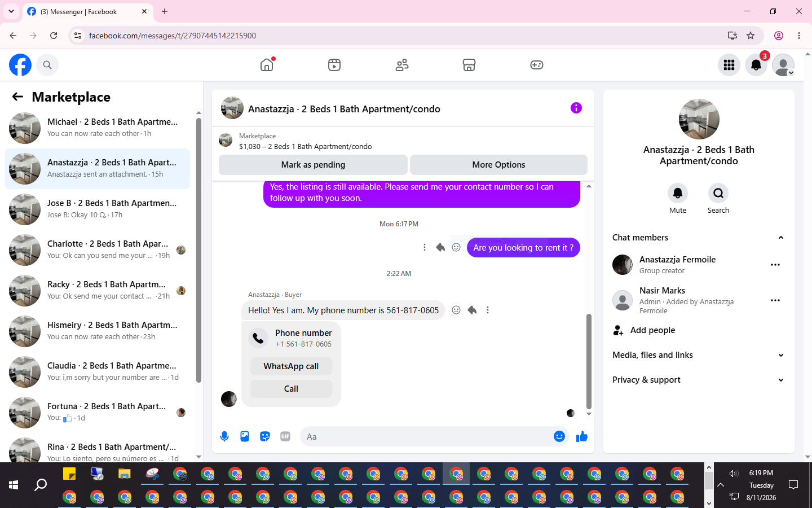Open the Windows Start menu

click(x=14, y=485)
